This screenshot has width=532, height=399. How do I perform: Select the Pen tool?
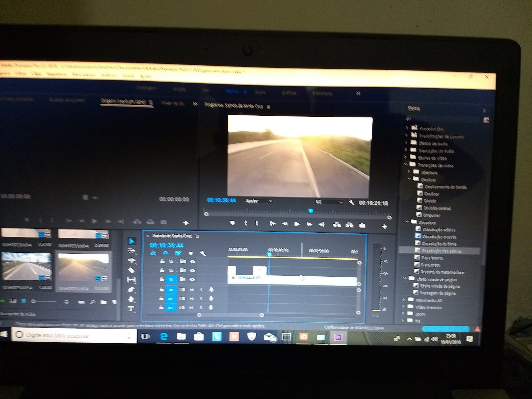tap(132, 290)
